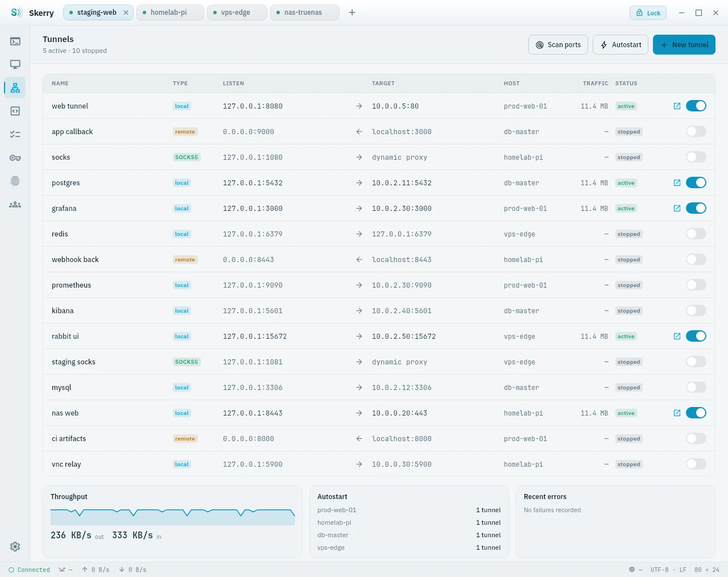Open the terminal panel in the sidebar
The width and height of the screenshot is (728, 577).
click(x=15, y=41)
